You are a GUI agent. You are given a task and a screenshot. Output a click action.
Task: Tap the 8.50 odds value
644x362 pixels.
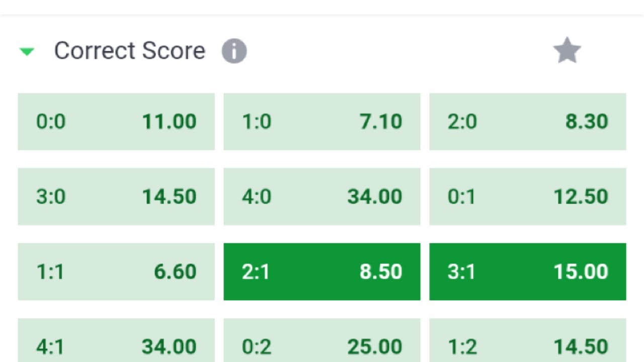pos(381,272)
